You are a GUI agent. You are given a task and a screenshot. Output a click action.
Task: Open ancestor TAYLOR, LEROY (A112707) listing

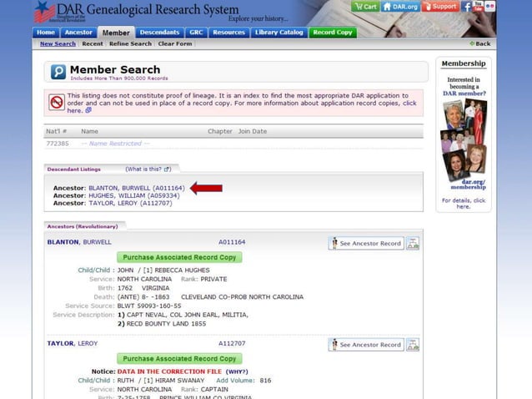pos(130,203)
